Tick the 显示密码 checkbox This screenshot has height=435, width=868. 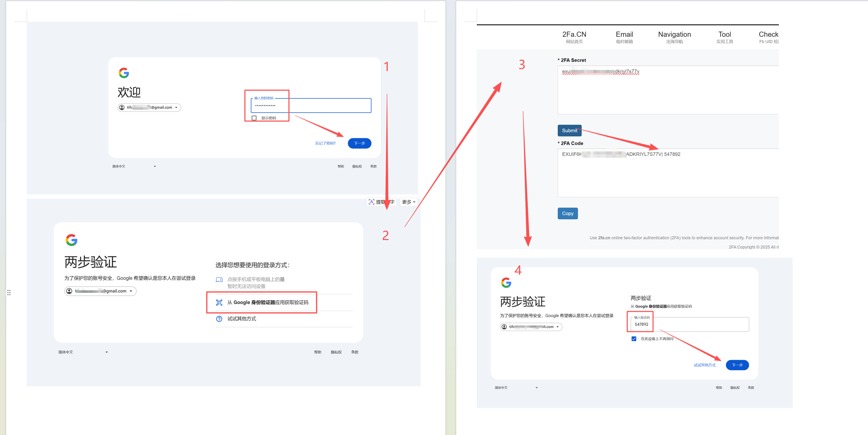point(254,118)
